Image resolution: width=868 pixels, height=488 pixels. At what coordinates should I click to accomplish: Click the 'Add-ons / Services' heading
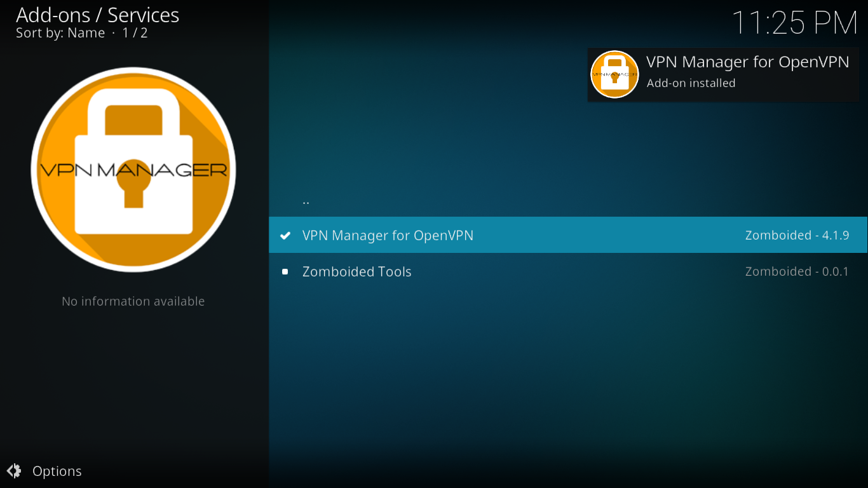coord(97,15)
